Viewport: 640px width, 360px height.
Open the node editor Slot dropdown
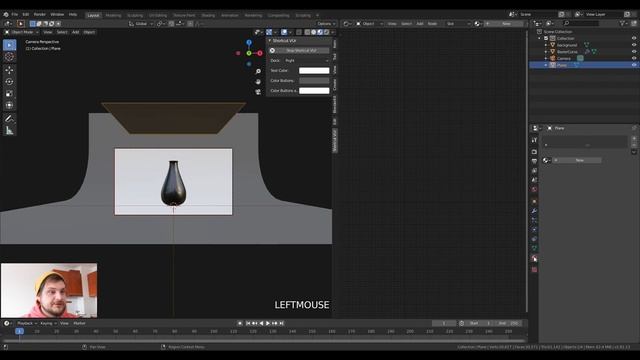tap(458, 24)
